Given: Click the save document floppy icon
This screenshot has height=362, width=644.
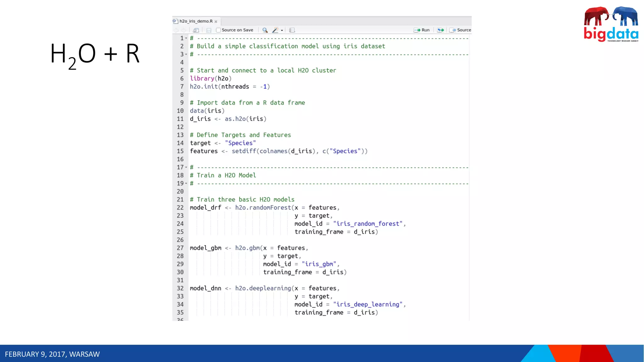Looking at the screenshot, I should [208, 30].
